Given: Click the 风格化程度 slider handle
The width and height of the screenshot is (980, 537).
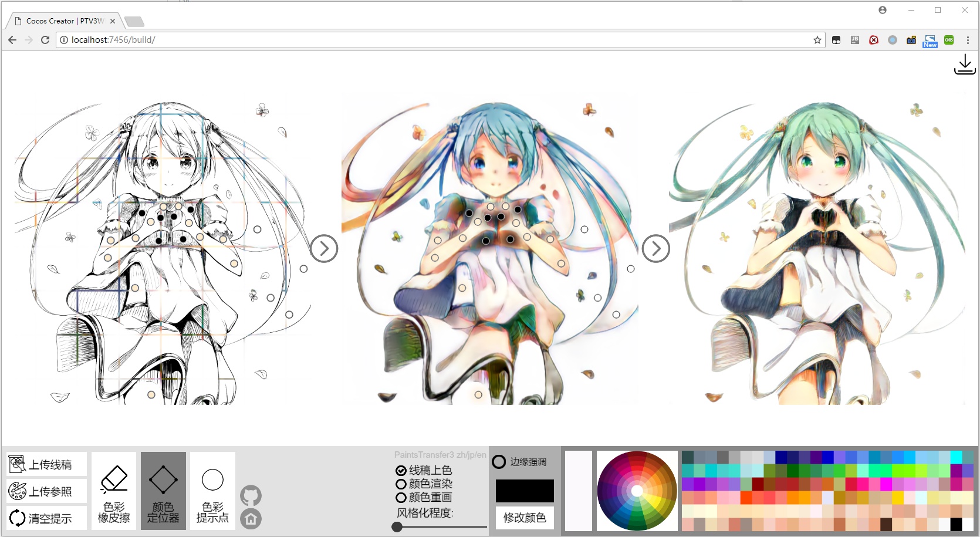Looking at the screenshot, I should click(x=397, y=527).
